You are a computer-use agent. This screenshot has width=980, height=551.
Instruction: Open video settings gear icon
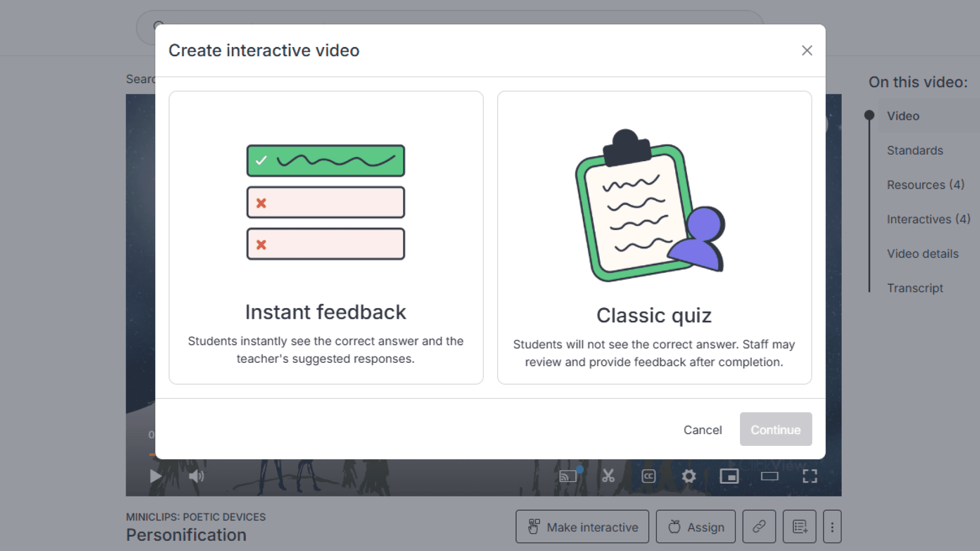pyautogui.click(x=689, y=477)
